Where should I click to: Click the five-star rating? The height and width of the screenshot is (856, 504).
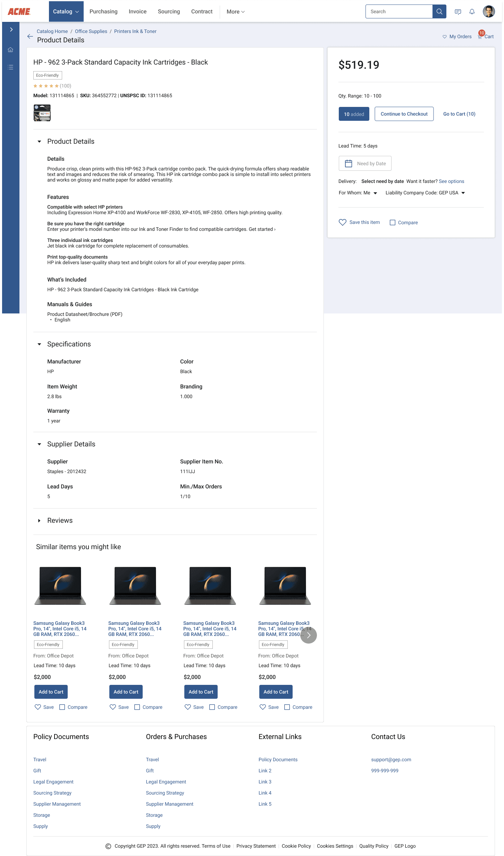tap(46, 86)
